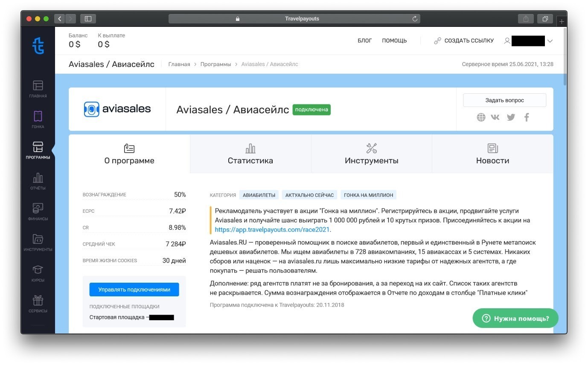Click СОЗДАТЬ ССЫЛКУ to create link
Image resolution: width=588 pixels, height=365 pixels.
click(464, 41)
